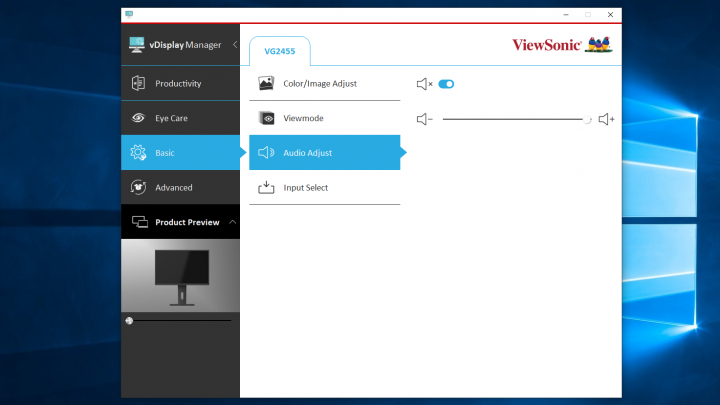Screen dimensions: 720x405
Task: Click the vDisplay Manager logo icon
Action: [137, 45]
